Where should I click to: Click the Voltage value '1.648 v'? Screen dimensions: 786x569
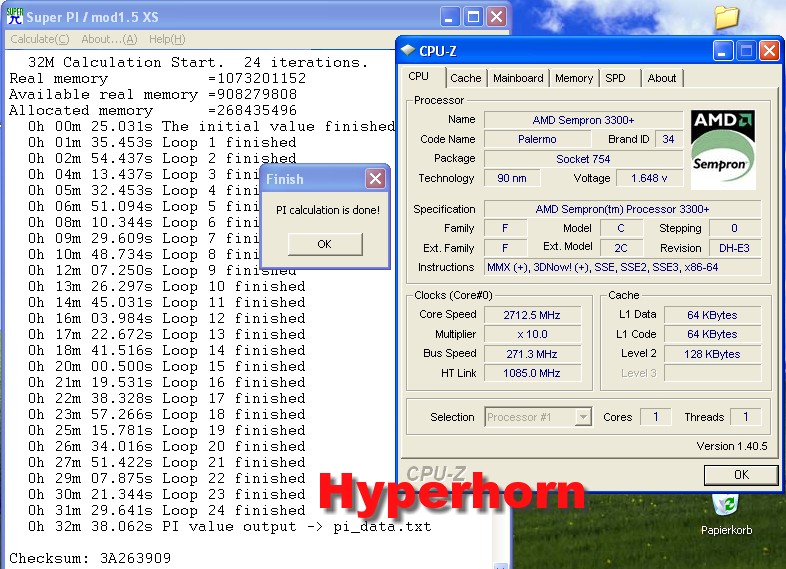650,178
